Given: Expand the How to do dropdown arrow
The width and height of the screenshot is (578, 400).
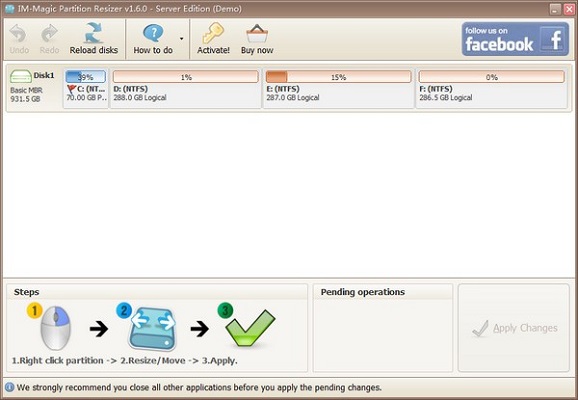Looking at the screenshot, I should [181, 39].
